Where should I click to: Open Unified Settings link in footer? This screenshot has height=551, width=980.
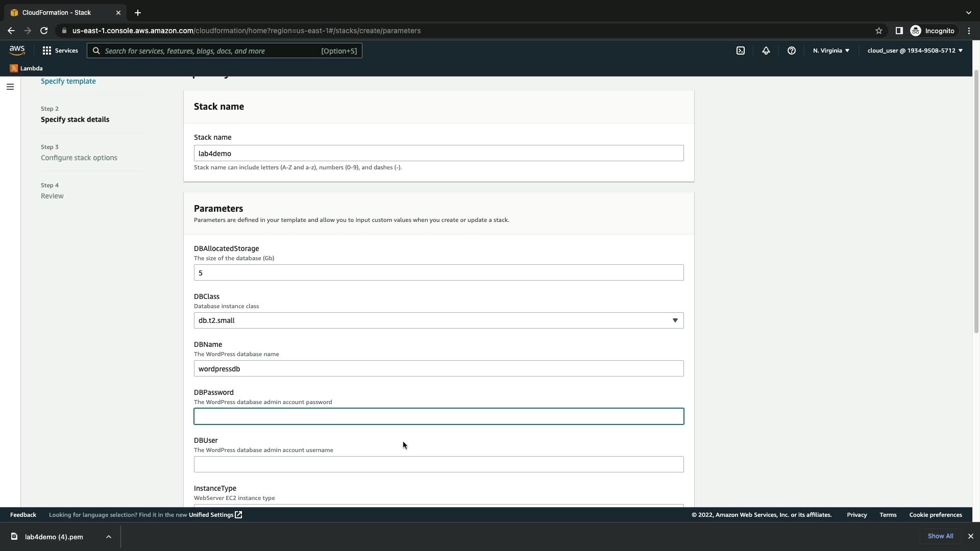[215, 515]
